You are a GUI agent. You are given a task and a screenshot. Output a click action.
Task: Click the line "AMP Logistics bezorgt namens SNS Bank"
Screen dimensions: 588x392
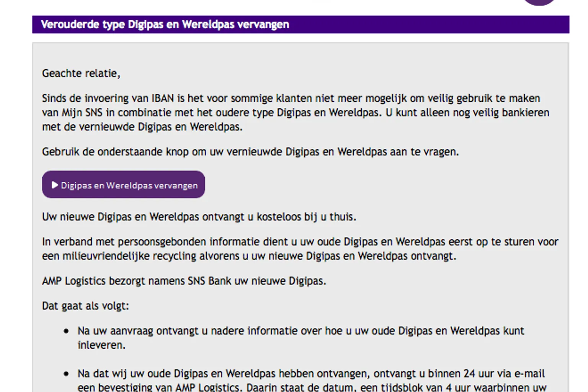point(184,281)
